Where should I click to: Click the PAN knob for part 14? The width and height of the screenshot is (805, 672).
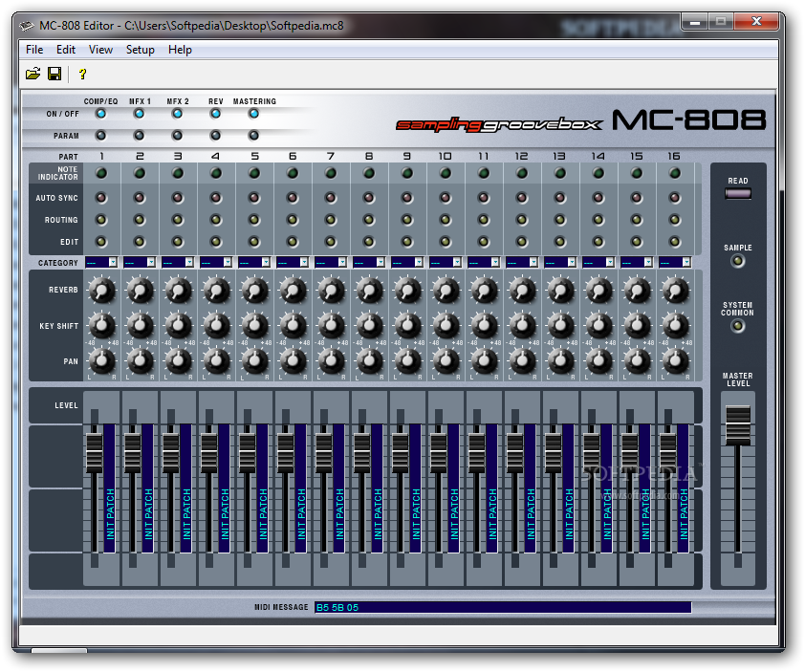(x=598, y=361)
